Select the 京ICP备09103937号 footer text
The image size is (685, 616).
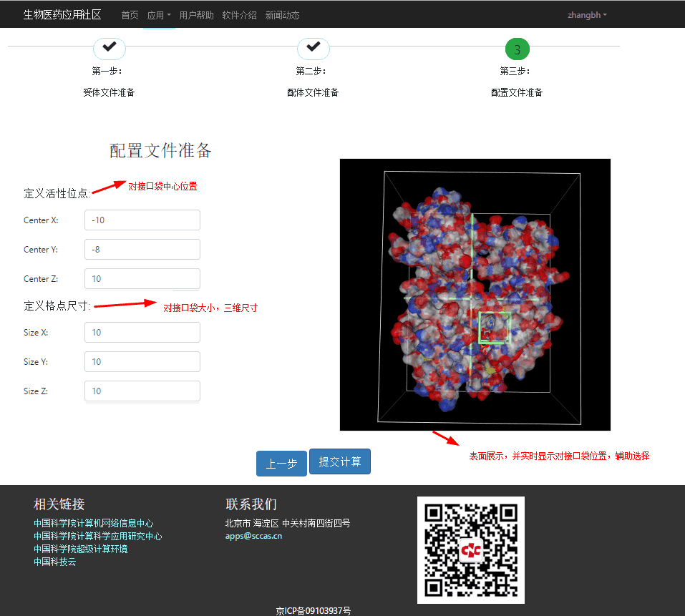coord(314,611)
